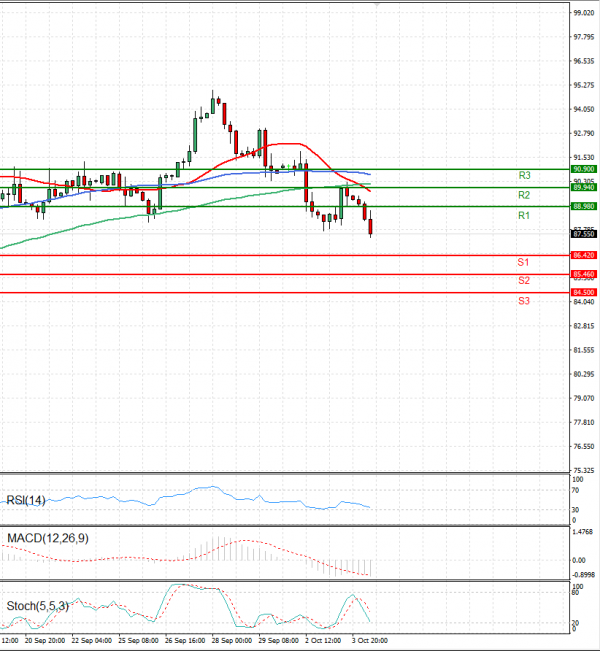Click the 86.420 support price tag
The width and height of the screenshot is (600, 651).
(x=584, y=255)
